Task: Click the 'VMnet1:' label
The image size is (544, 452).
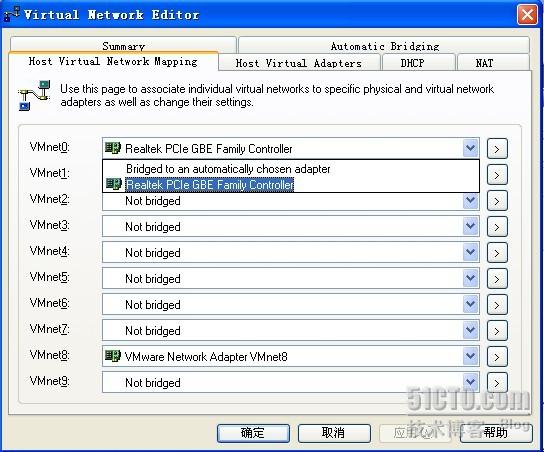Action: (50, 173)
